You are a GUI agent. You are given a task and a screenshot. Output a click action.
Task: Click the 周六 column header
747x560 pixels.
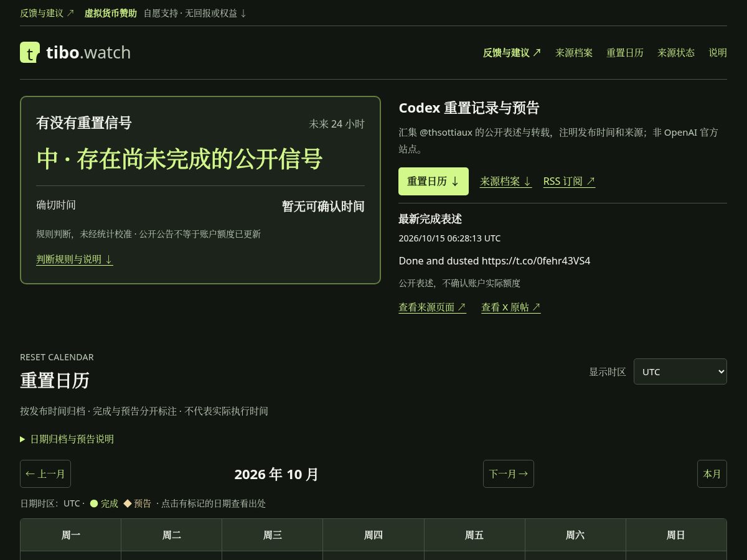pyautogui.click(x=575, y=534)
